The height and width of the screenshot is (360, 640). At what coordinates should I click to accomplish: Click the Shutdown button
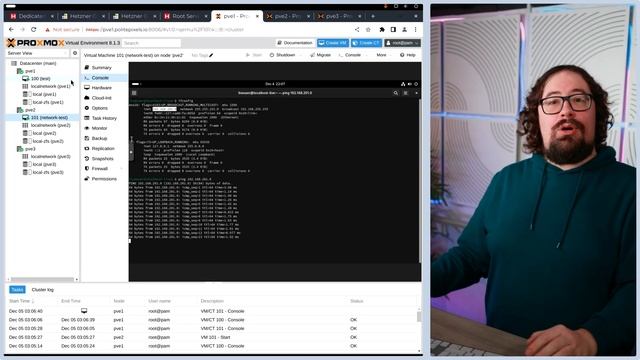pyautogui.click(x=282, y=55)
